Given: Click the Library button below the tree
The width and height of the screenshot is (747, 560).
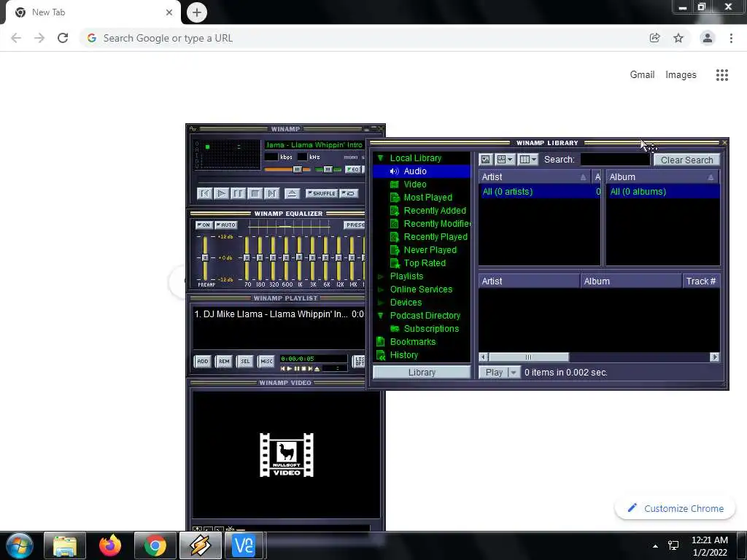Looking at the screenshot, I should [422, 373].
